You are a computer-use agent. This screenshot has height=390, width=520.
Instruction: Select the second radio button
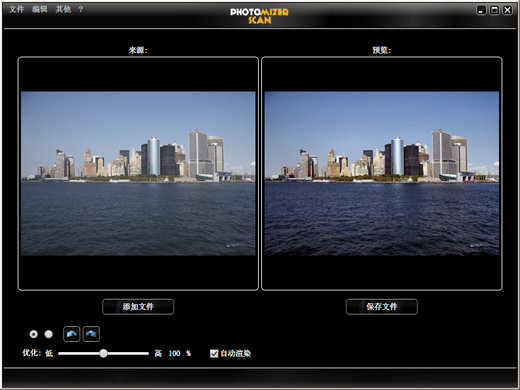point(49,334)
